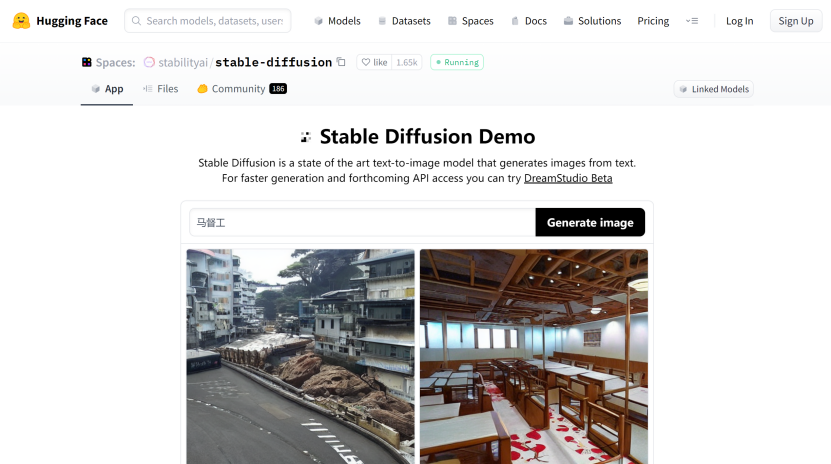This screenshot has height=464, width=831.
Task: Open the stabilityai organization link
Action: [183, 63]
